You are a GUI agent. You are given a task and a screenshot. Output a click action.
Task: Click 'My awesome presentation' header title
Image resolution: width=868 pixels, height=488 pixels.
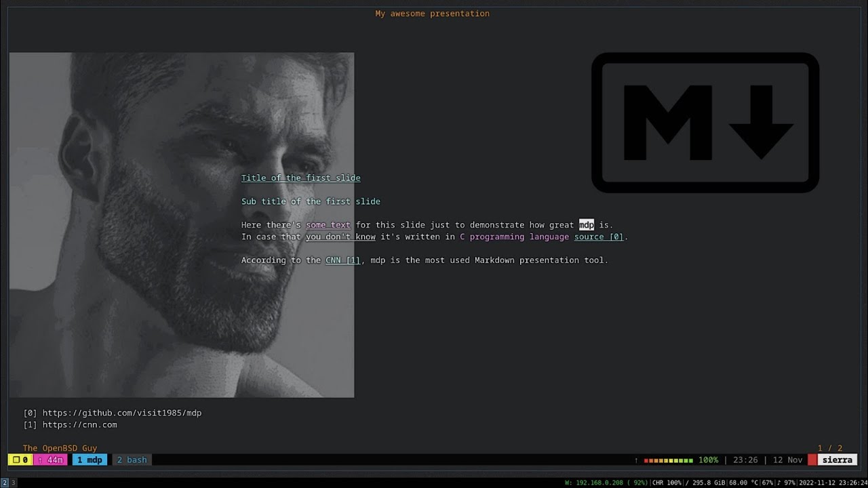[x=433, y=14]
